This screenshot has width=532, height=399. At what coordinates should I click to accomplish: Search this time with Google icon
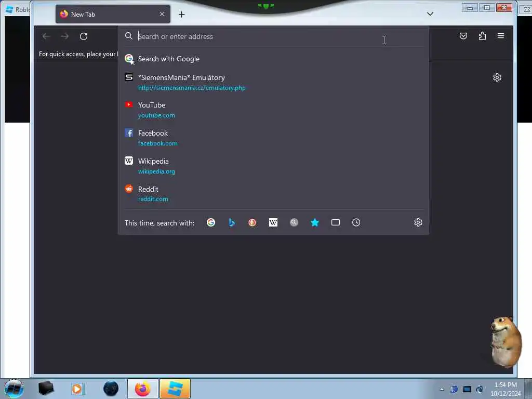coord(211,222)
